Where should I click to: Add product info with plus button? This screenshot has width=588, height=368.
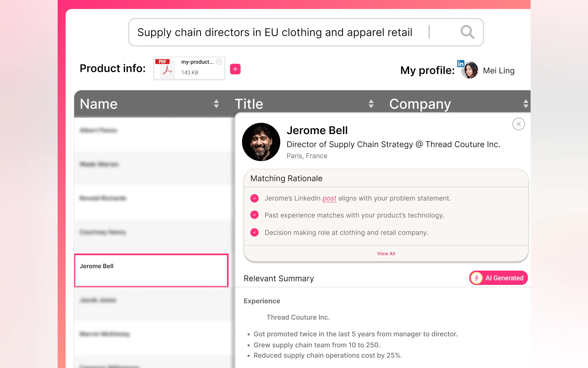click(235, 69)
